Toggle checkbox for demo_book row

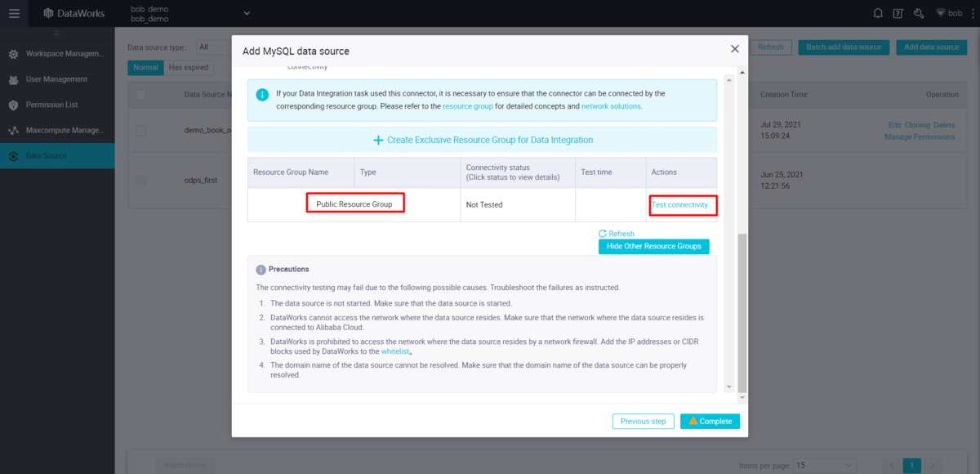[141, 131]
